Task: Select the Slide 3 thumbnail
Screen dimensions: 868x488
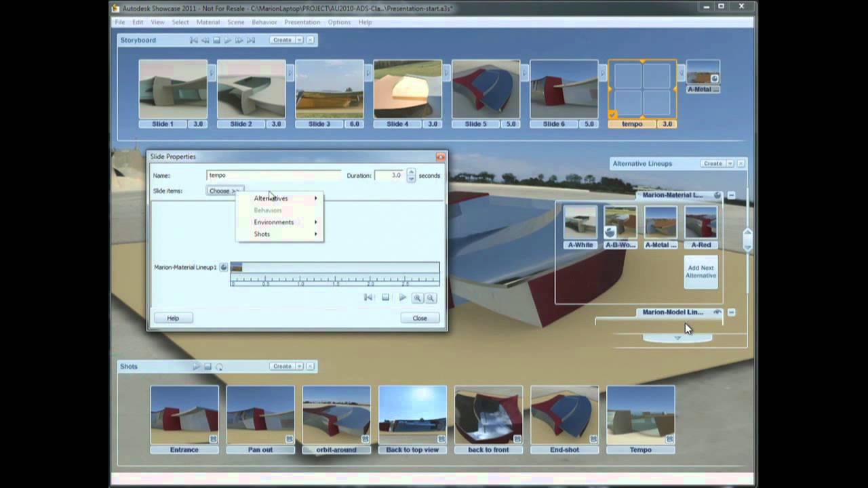Action: click(330, 89)
